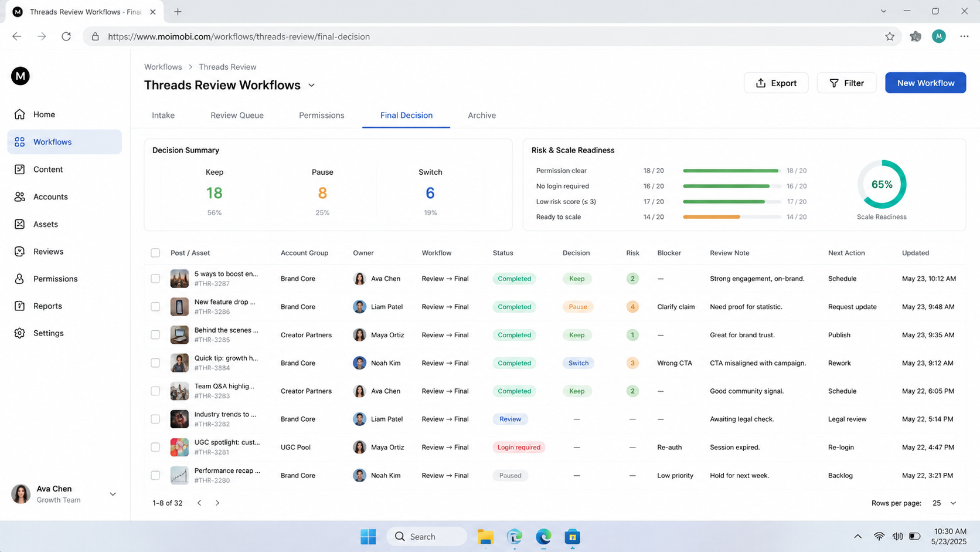Check the box for #THR-3287 row
Screen dimensions: 980x552
coord(155,279)
